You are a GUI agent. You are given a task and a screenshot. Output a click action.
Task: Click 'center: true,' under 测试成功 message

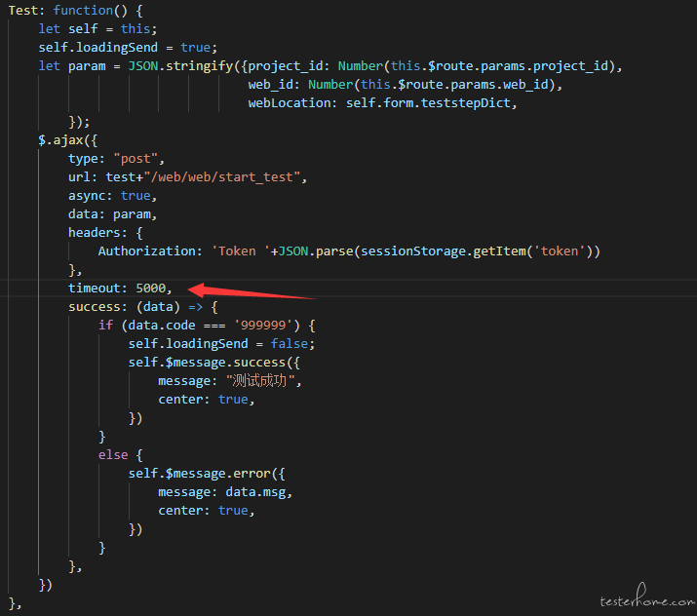pyautogui.click(x=207, y=400)
